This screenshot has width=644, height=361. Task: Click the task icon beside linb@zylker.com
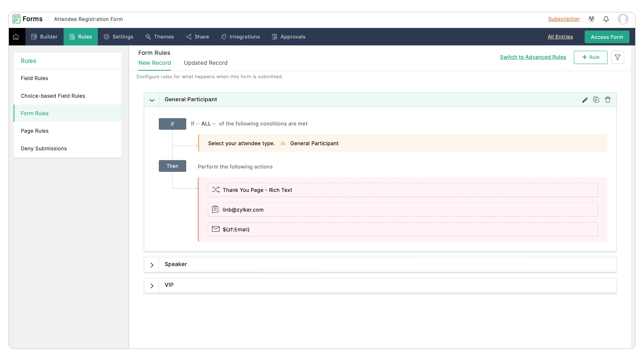pyautogui.click(x=216, y=209)
